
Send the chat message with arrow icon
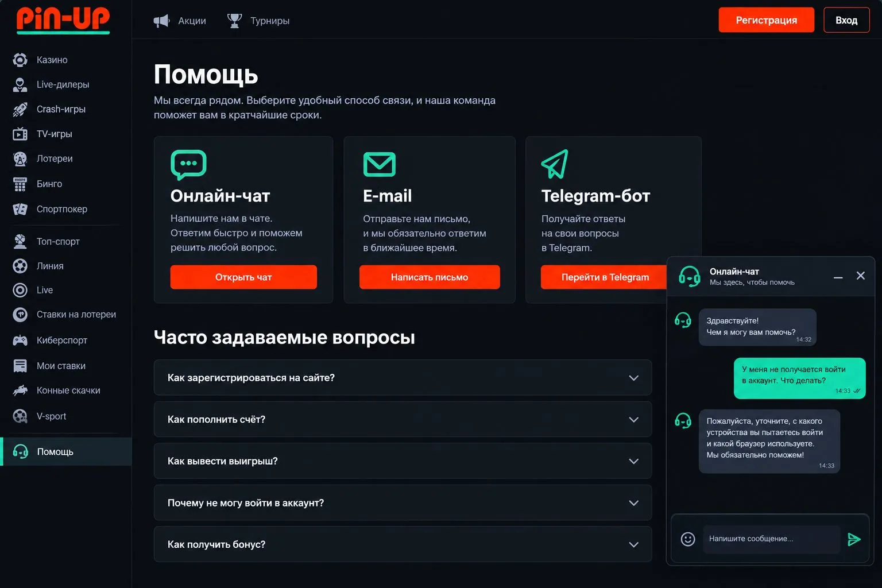854,539
